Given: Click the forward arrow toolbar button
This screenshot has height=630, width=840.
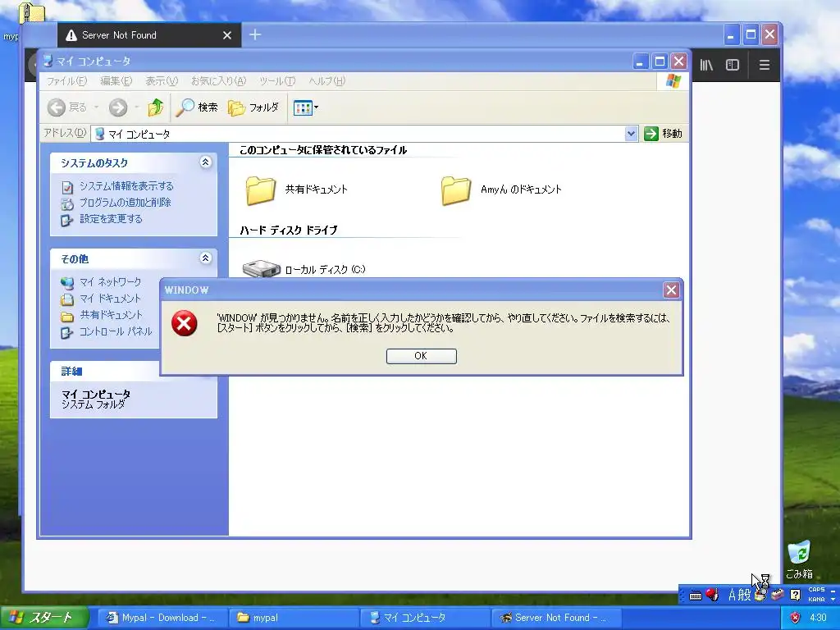Looking at the screenshot, I should [118, 107].
